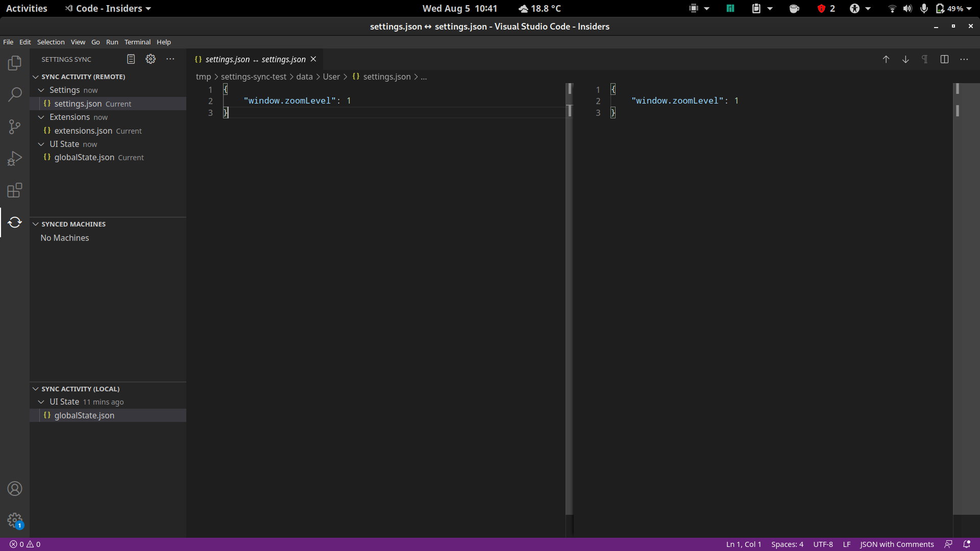The width and height of the screenshot is (980, 551).
Task: Click JSON with Comments in the status bar
Action: pyautogui.click(x=897, y=544)
